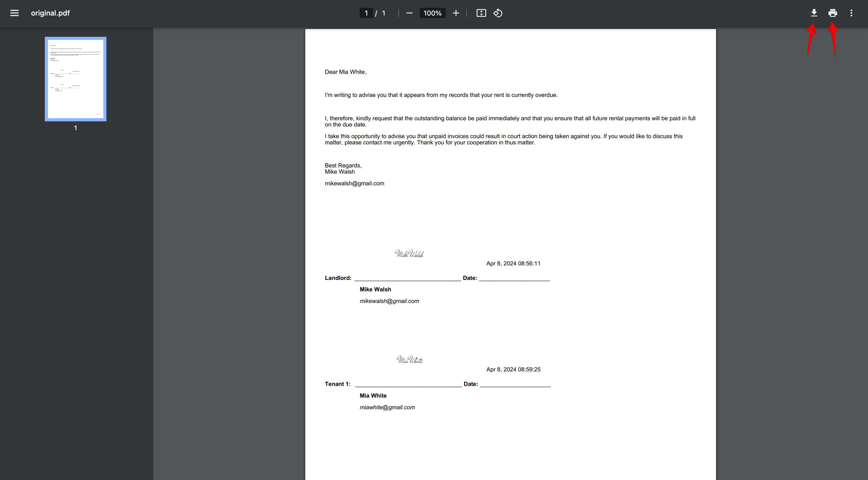
Task: Click the greeting 'Dear Mia White,'
Action: coord(345,72)
